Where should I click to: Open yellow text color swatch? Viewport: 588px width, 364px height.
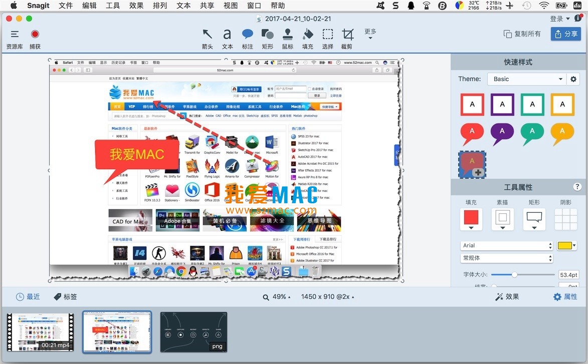tap(566, 246)
